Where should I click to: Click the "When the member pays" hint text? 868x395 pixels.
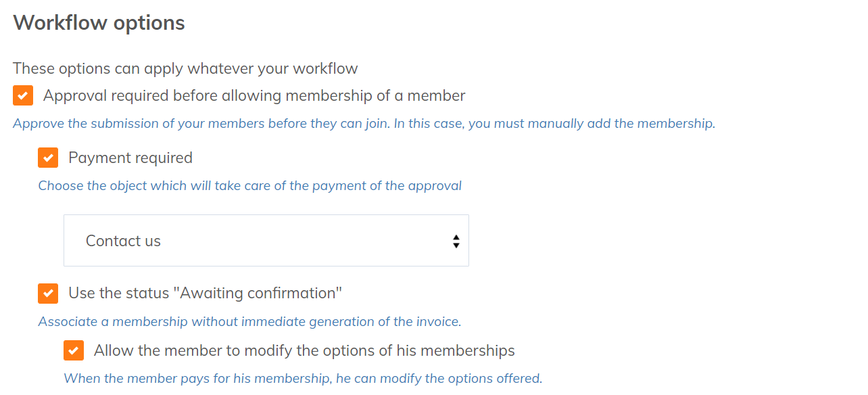point(303,379)
